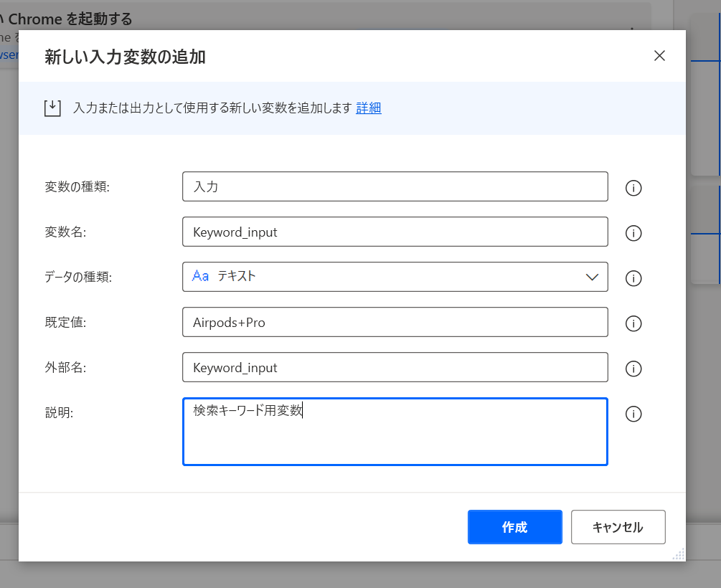This screenshot has width=721, height=588.
Task: Click the dialog title 新しい入力変数の追加
Action: [x=125, y=57]
